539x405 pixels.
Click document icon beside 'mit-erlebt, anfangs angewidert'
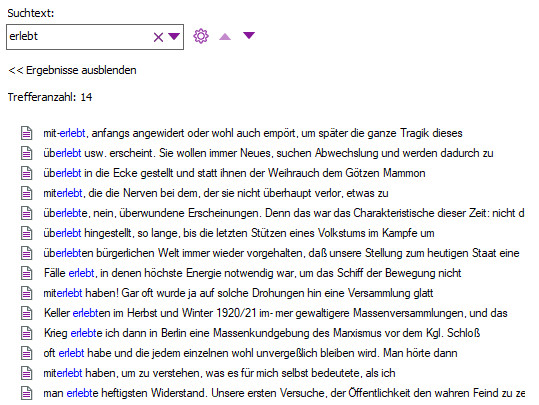27,133
